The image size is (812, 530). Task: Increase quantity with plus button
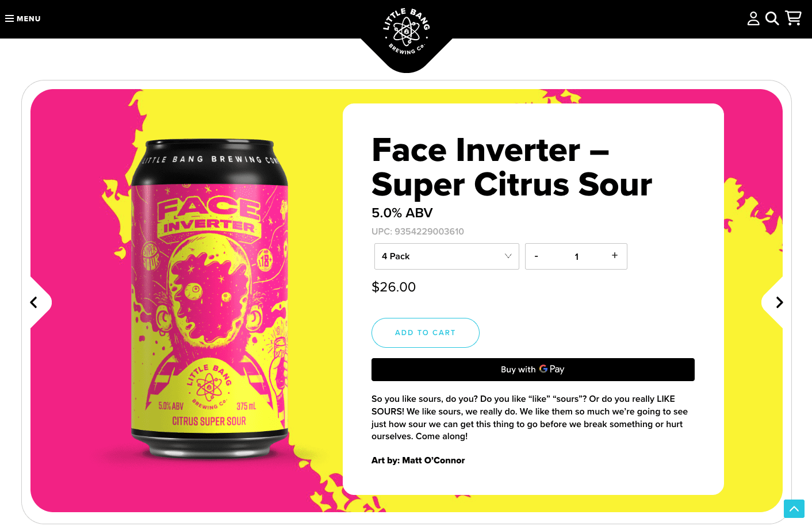pos(615,256)
